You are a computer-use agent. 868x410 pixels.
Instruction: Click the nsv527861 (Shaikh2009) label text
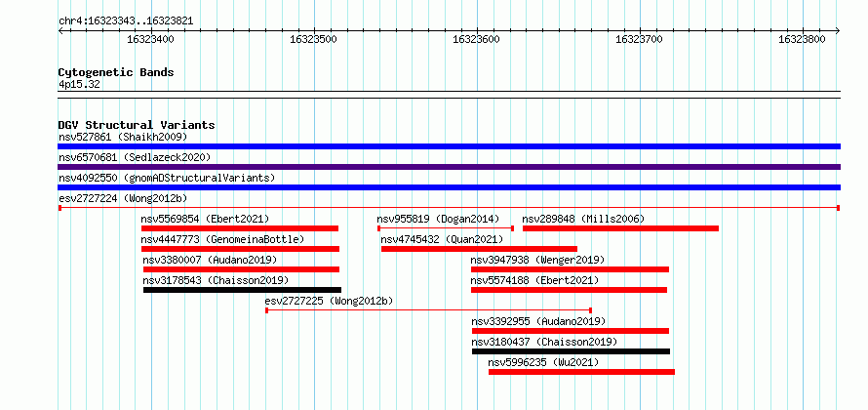123,137
